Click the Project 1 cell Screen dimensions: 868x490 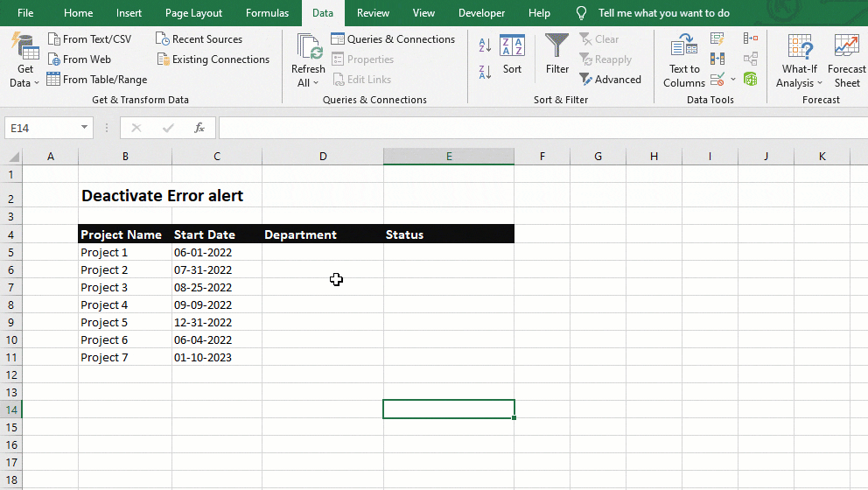[125, 253]
